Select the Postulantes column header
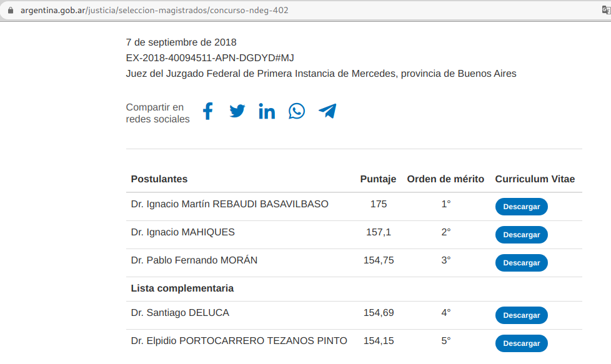Screen dimensions: 611x364 click(159, 179)
